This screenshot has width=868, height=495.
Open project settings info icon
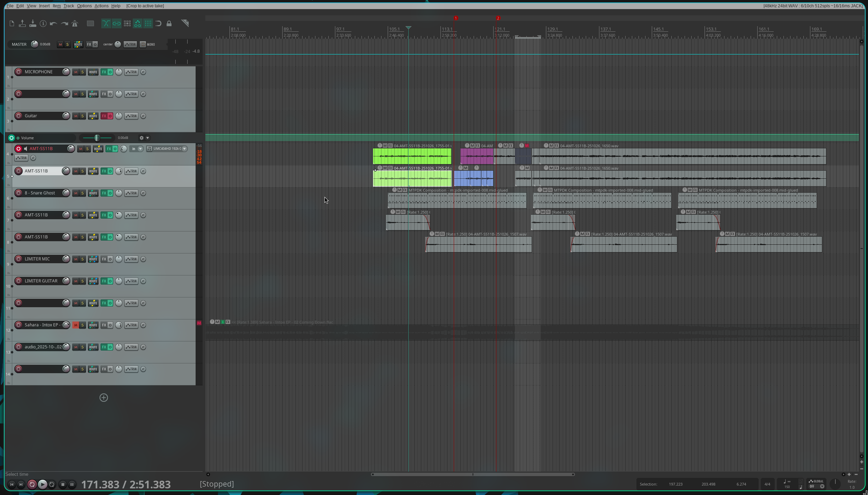(43, 23)
